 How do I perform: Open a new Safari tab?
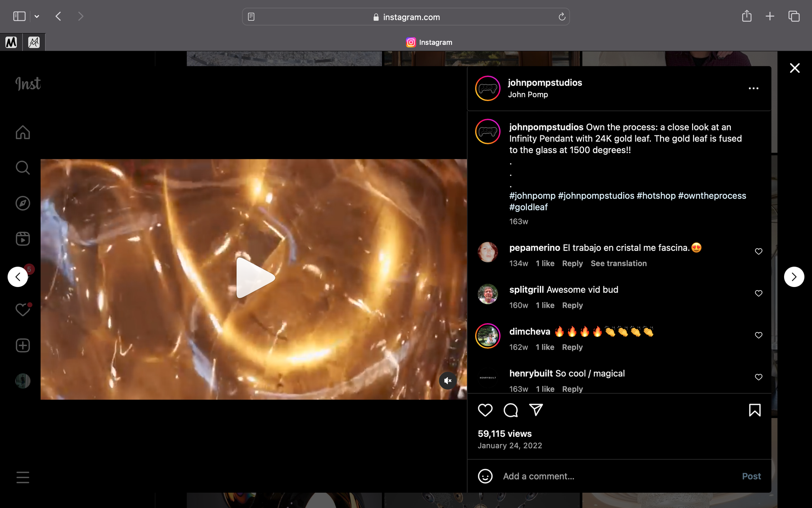pos(770,16)
